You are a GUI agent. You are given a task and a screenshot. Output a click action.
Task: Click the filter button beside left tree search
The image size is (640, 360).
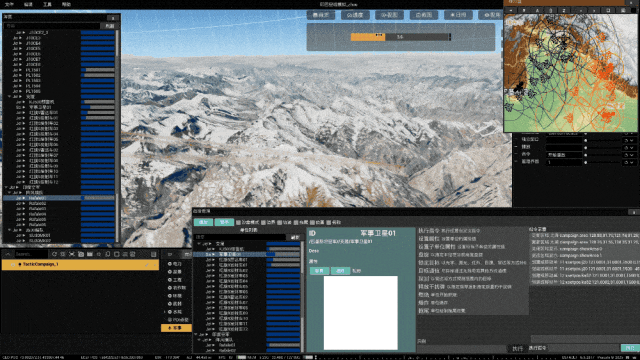coord(110,26)
